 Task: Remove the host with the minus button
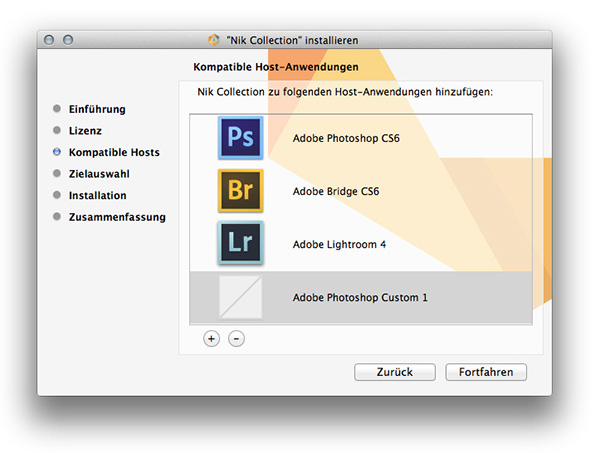(236, 339)
